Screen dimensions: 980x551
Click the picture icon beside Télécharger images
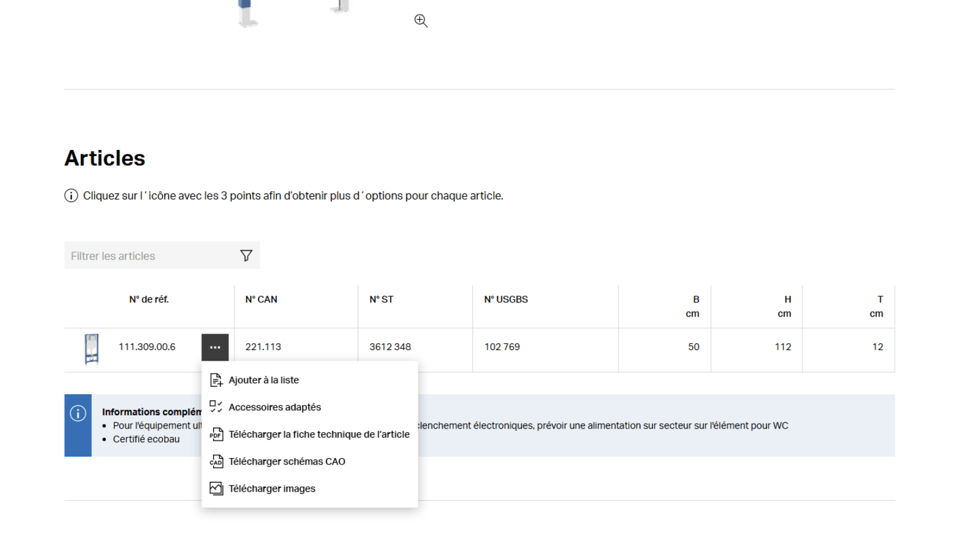216,489
